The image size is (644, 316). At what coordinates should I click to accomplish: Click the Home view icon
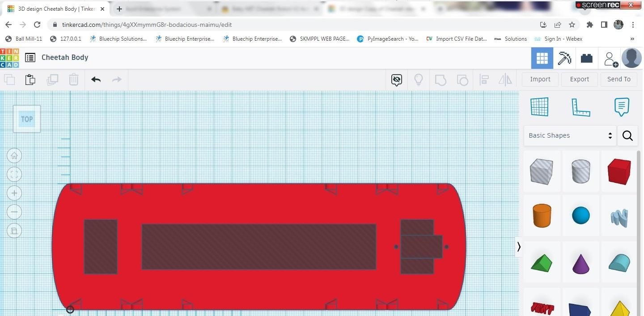pos(14,156)
